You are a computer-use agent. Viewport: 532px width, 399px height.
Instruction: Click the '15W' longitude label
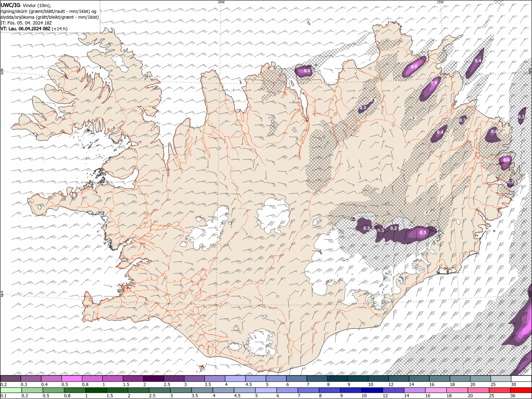tap(440, 2)
